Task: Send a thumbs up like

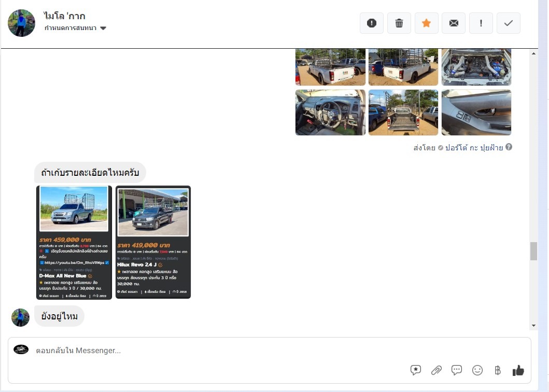Action: pos(518,370)
